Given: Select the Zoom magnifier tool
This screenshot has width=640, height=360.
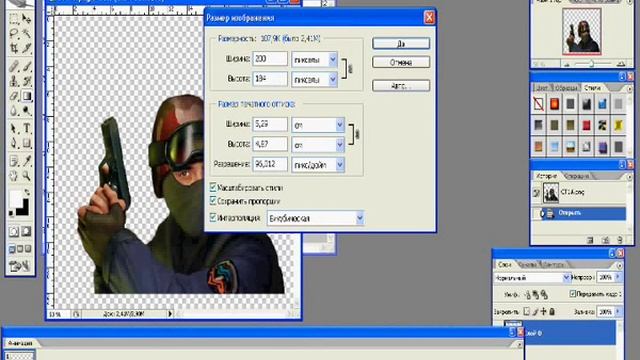Looking at the screenshot, I should tap(27, 176).
